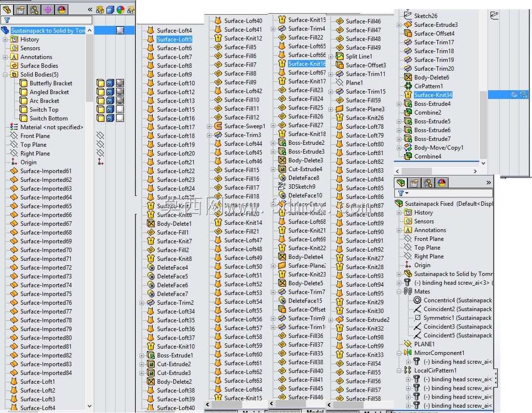Switch to the PropertyManager tab
The width and height of the screenshot is (532, 413).
click(20, 9)
